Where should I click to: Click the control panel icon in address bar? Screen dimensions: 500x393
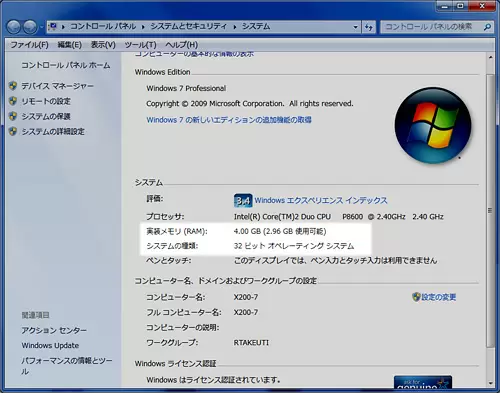coord(53,27)
